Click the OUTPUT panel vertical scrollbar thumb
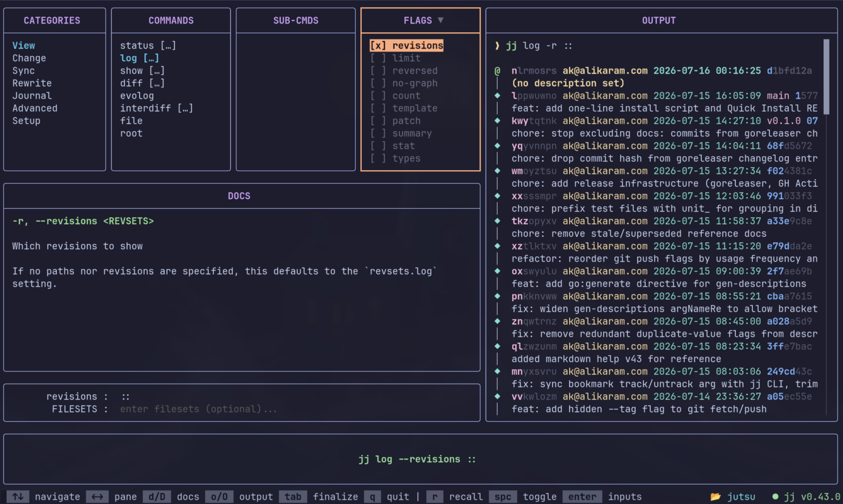This screenshot has width=843, height=504. (826, 77)
